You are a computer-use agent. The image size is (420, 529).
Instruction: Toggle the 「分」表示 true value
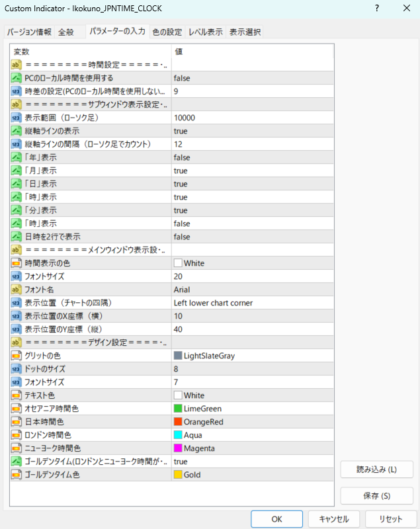click(x=251, y=210)
